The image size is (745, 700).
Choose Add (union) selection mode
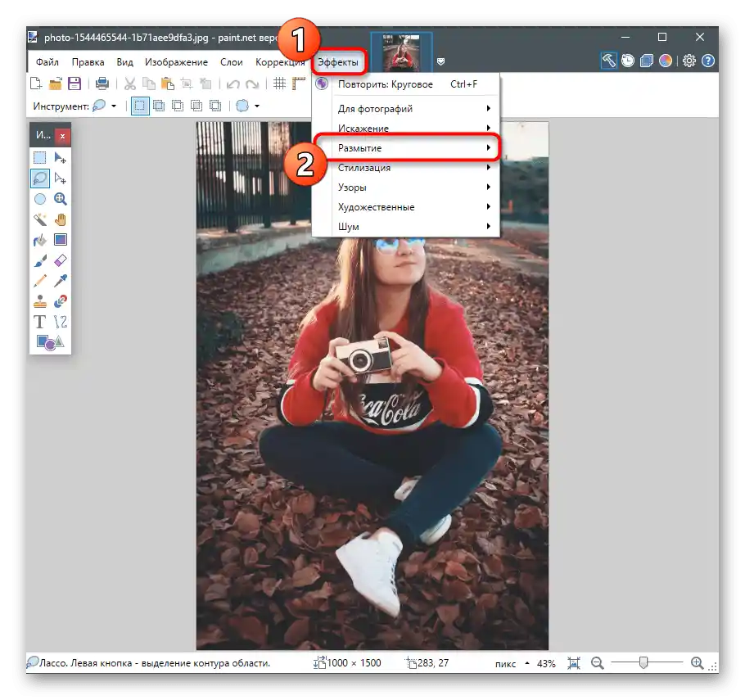tap(159, 106)
